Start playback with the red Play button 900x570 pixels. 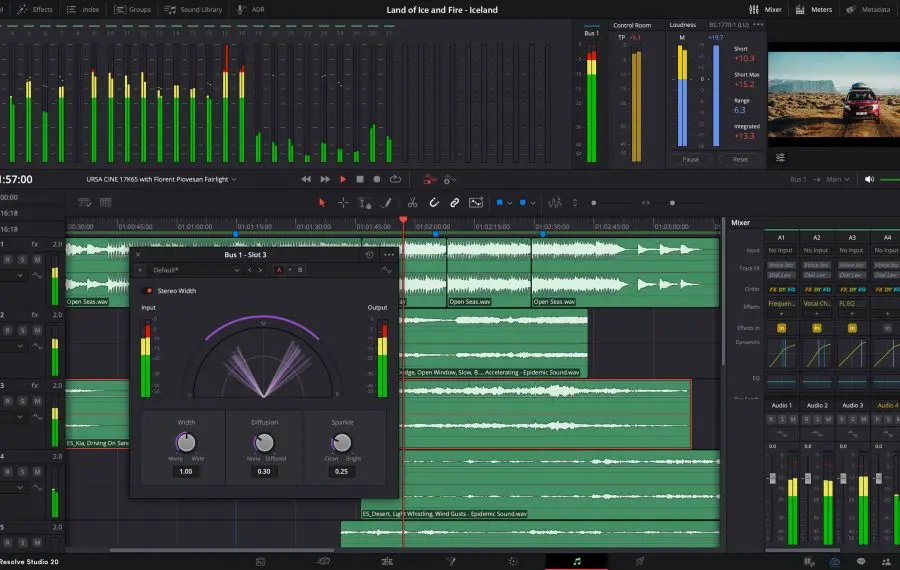[x=343, y=179]
